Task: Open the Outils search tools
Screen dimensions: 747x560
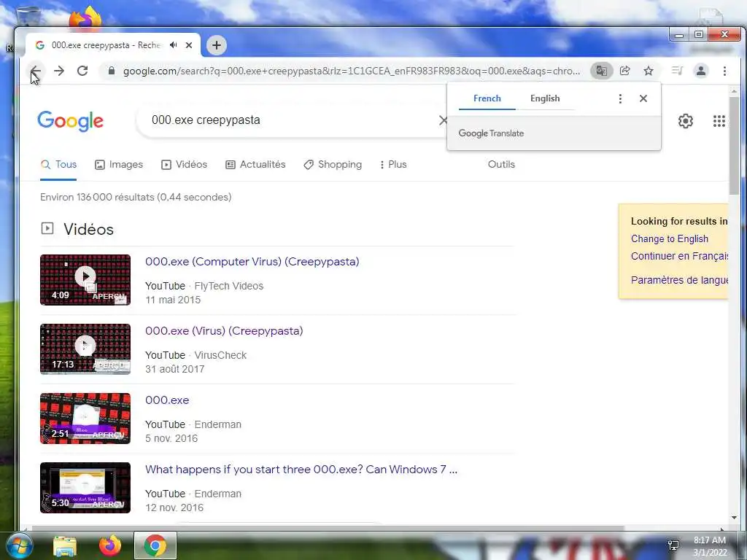Action: pyautogui.click(x=501, y=164)
